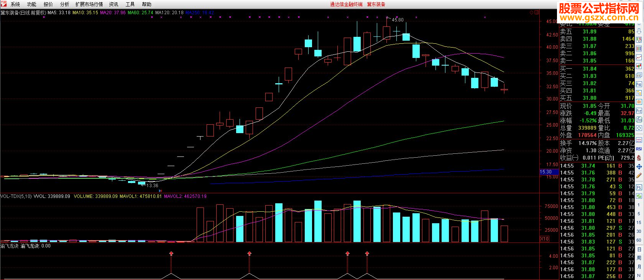Screen dimensions: 644x280
Task: Click the red dollar sign icon
Action: point(639,158)
